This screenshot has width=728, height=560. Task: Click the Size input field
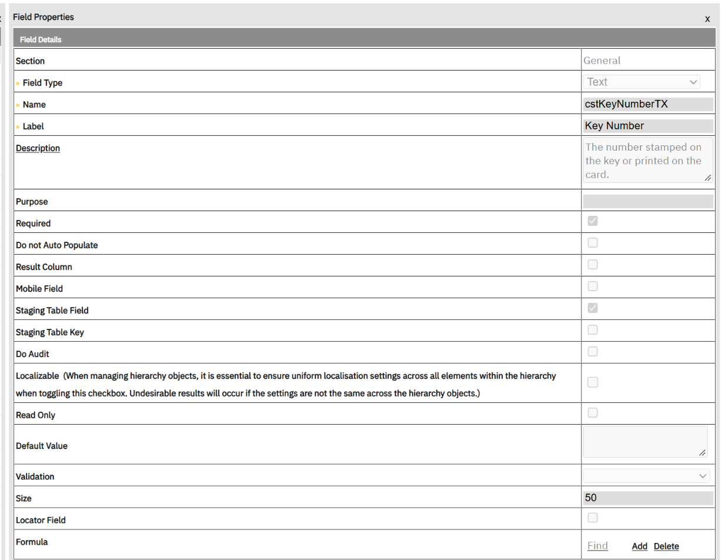pos(648,498)
